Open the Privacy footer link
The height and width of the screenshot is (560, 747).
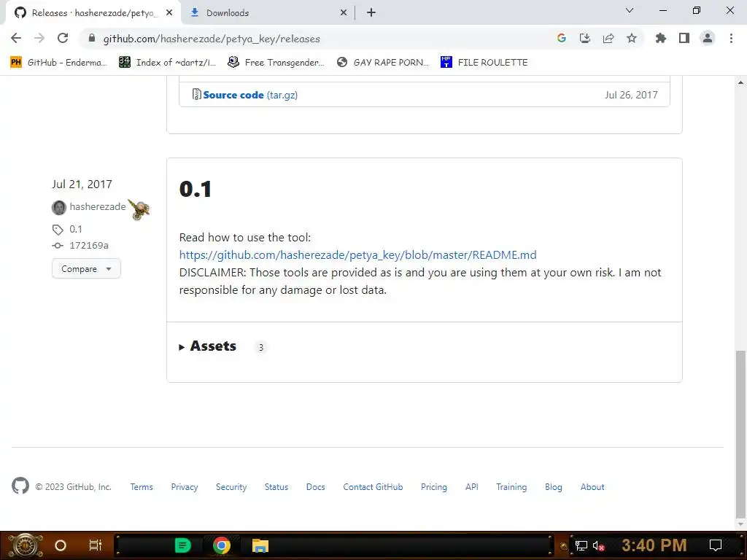tap(185, 486)
